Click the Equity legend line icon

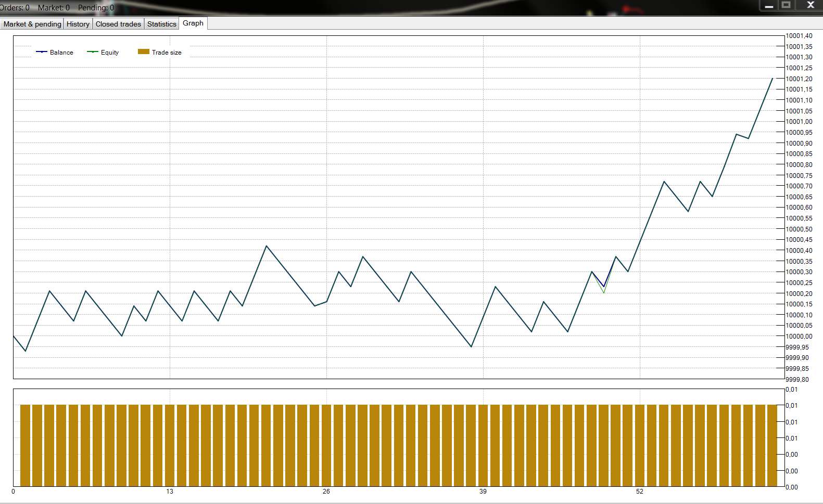coord(93,52)
